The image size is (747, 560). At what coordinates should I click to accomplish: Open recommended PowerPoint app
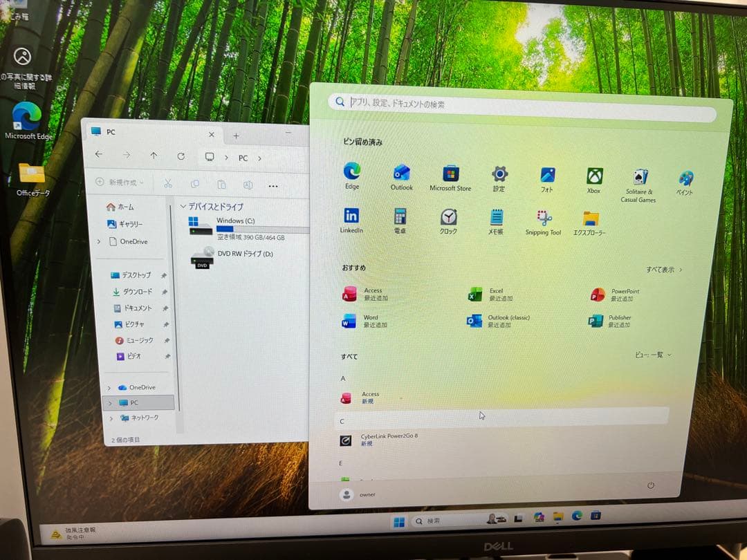coord(615,295)
